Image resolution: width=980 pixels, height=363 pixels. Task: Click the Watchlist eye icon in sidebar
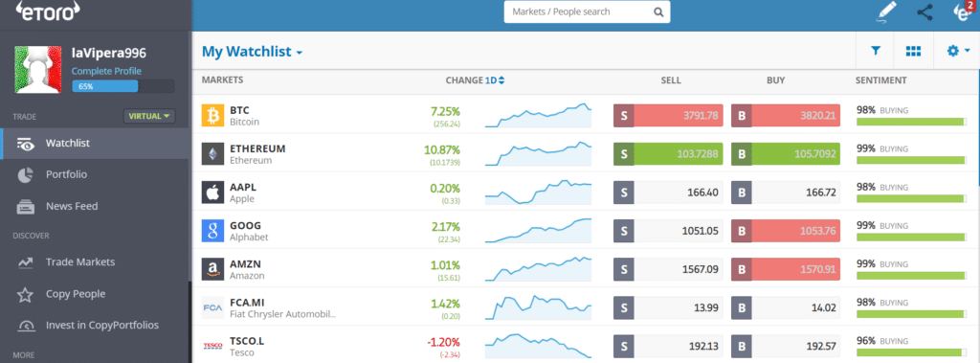(26, 144)
